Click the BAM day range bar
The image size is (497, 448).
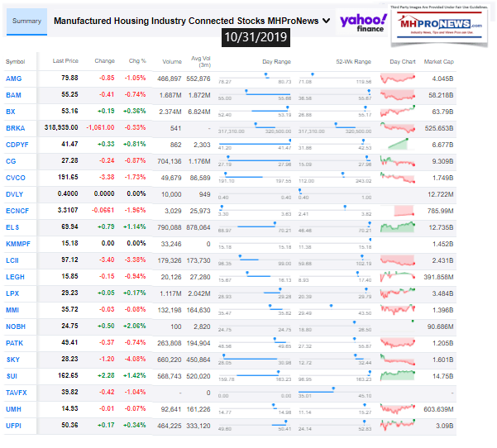pyautogui.click(x=255, y=94)
